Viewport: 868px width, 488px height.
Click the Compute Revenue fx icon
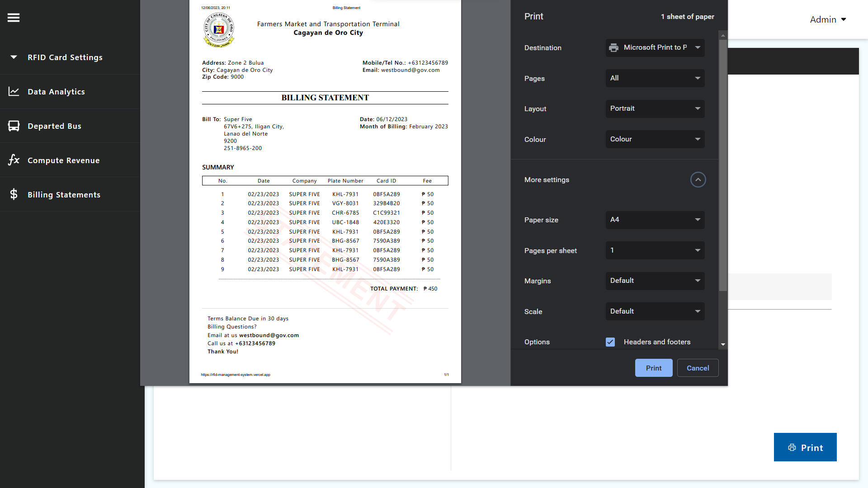coord(14,160)
